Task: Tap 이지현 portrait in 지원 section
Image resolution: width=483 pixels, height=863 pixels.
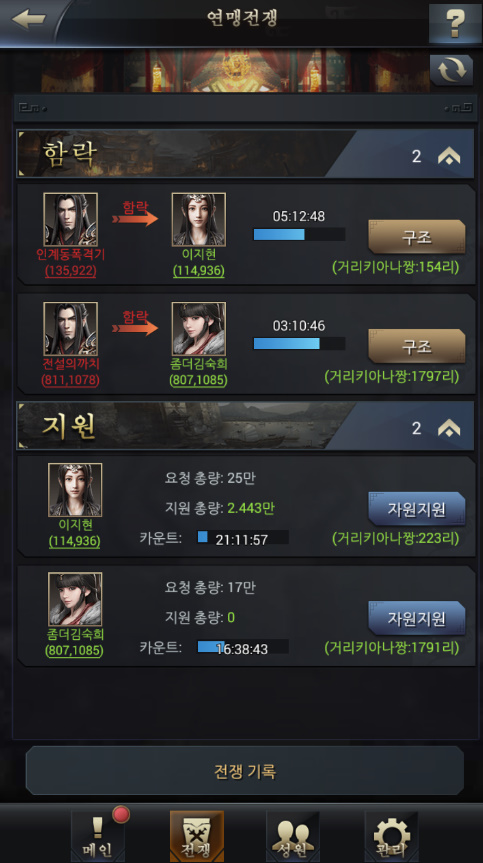Action: coord(75,490)
